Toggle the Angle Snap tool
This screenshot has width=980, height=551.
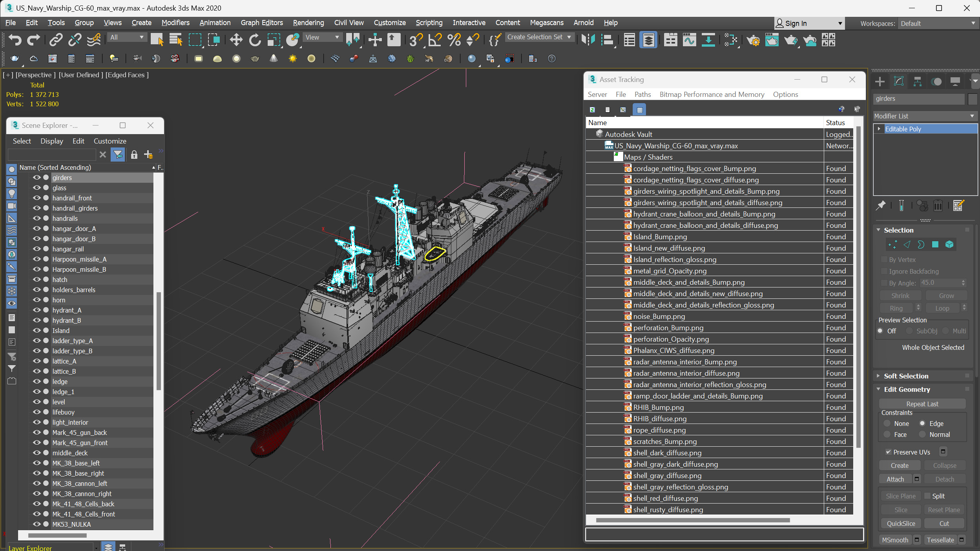[435, 40]
